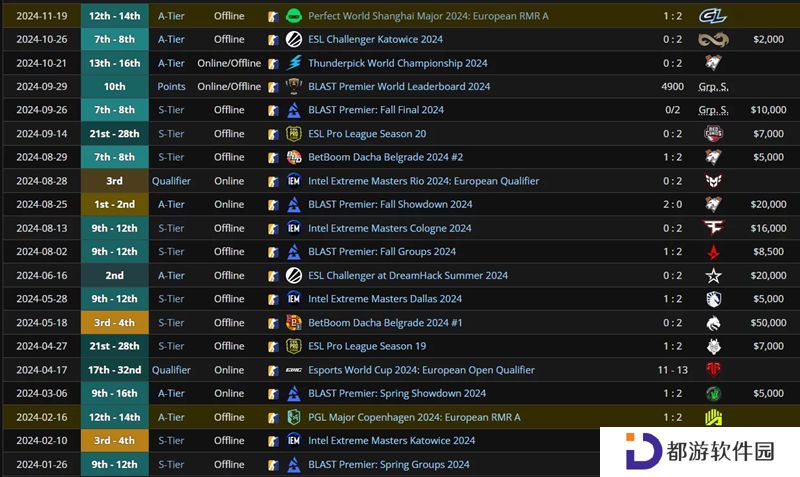Click IEM icon beside Intel Extreme Masters Cologne 2024
Screen dimensions: 800x477
[x=293, y=228]
